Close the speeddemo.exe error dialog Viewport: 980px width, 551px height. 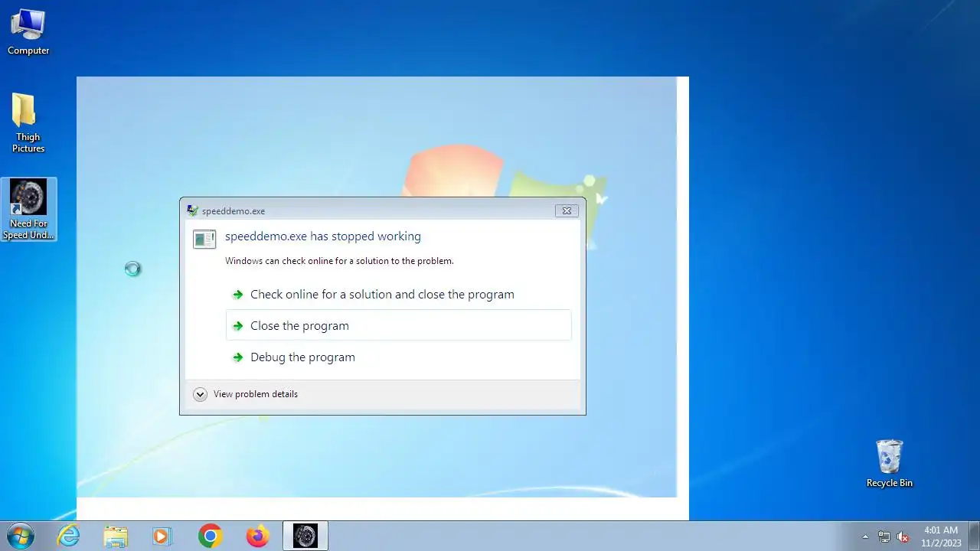[567, 210]
